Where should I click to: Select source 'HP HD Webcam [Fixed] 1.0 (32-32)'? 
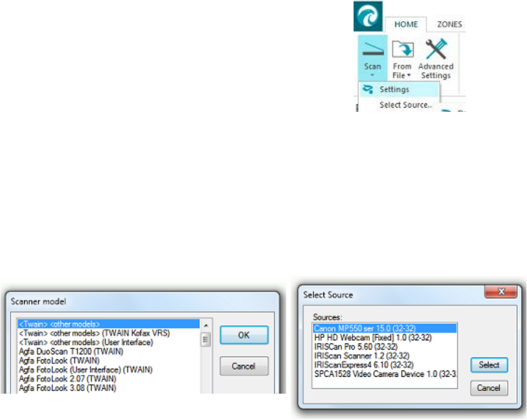385,337
